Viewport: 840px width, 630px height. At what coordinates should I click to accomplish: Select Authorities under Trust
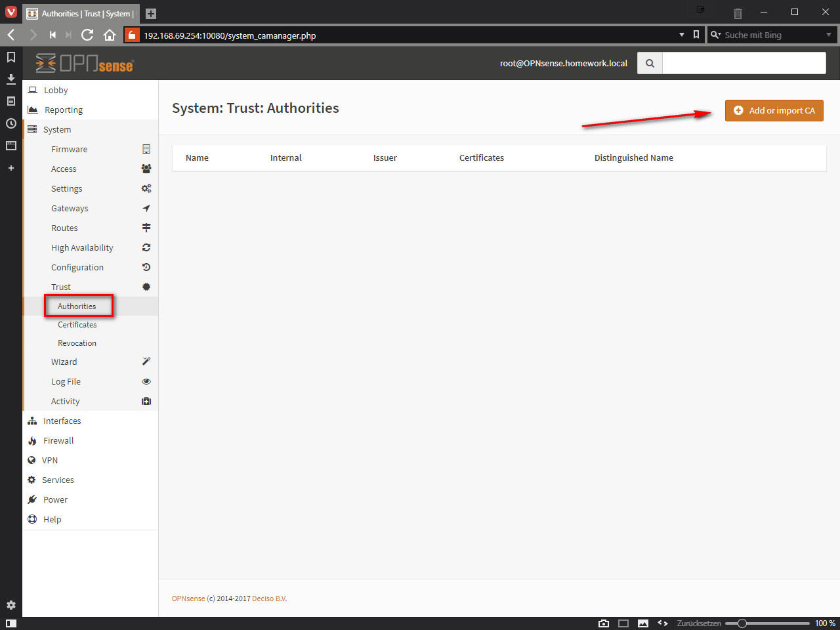click(77, 306)
